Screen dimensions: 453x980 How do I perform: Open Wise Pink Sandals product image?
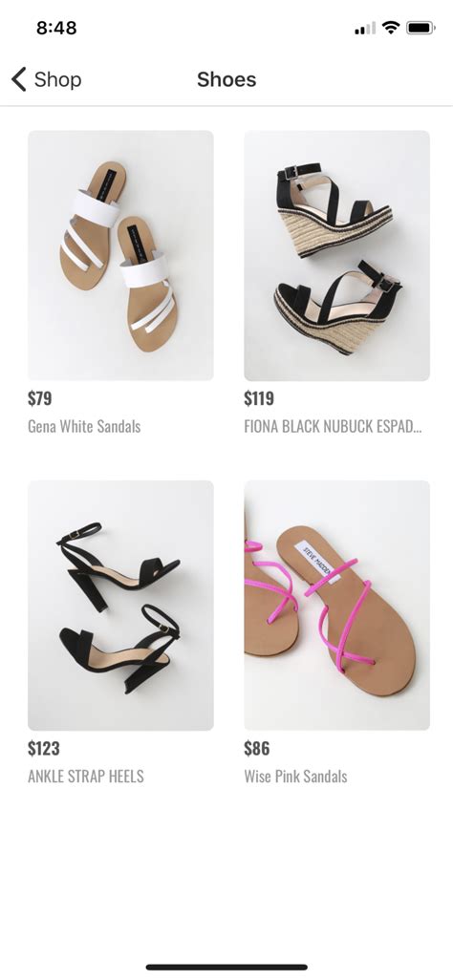(x=336, y=605)
